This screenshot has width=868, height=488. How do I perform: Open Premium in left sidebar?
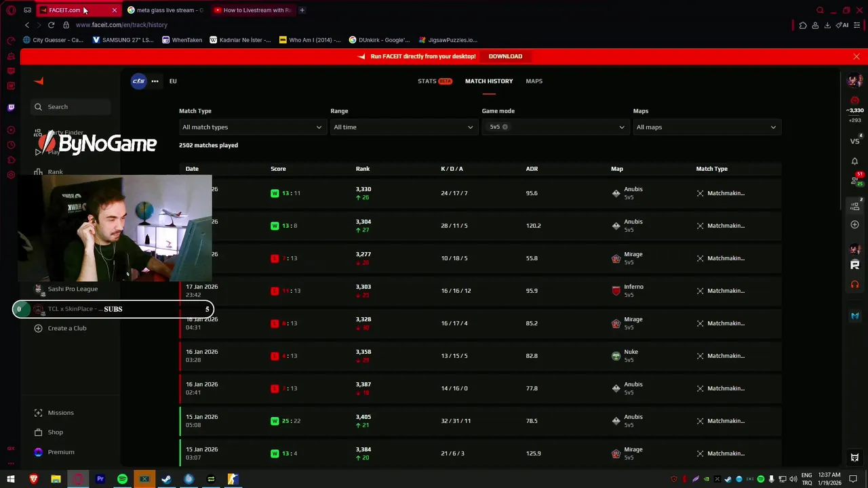[54, 452]
